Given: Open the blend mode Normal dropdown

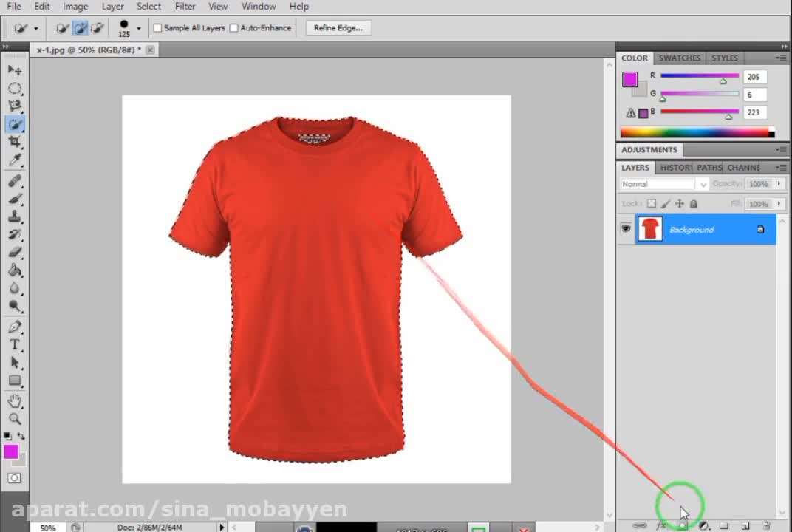Looking at the screenshot, I should pyautogui.click(x=664, y=184).
